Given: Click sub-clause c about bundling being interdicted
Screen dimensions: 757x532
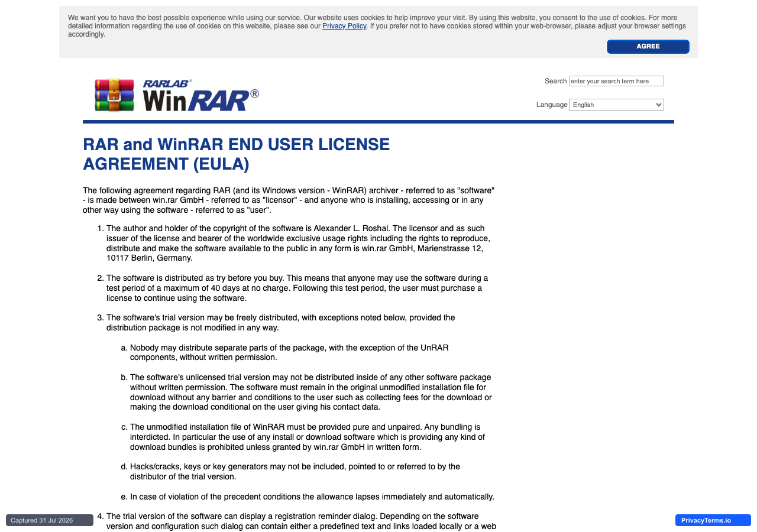Looking at the screenshot, I should coord(308,437).
